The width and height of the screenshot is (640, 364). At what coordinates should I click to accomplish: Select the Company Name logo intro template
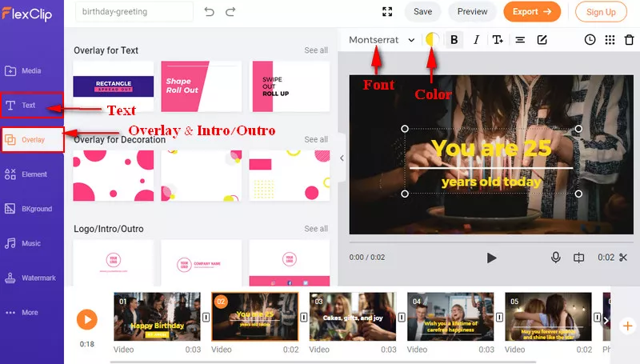click(202, 263)
